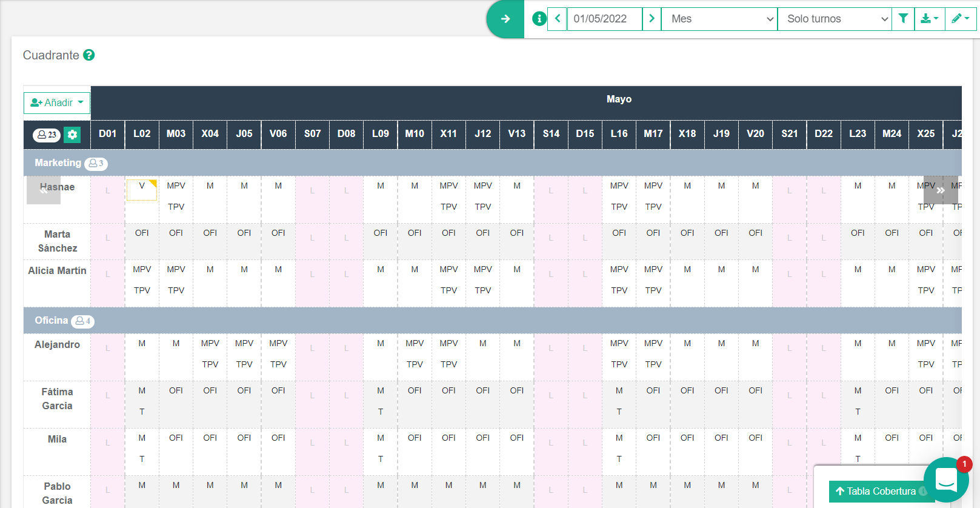Click the green arrow panel toggle button

tap(505, 19)
